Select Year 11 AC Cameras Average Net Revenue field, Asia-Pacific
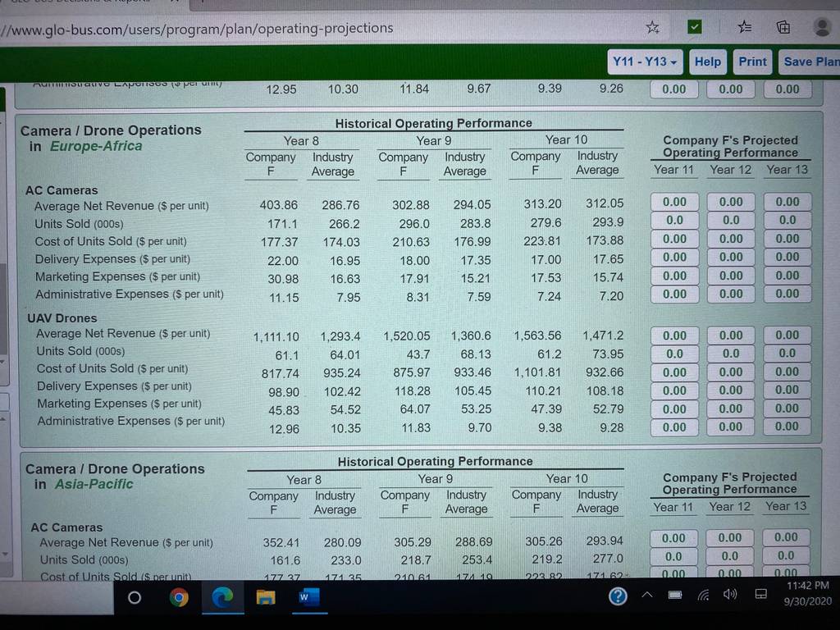This screenshot has height=630, width=840. [673, 538]
